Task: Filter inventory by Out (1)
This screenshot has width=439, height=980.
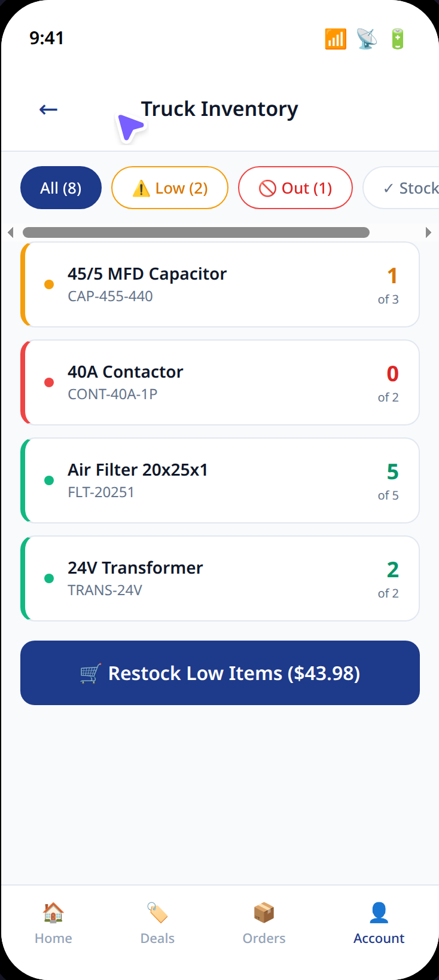Action: click(295, 188)
